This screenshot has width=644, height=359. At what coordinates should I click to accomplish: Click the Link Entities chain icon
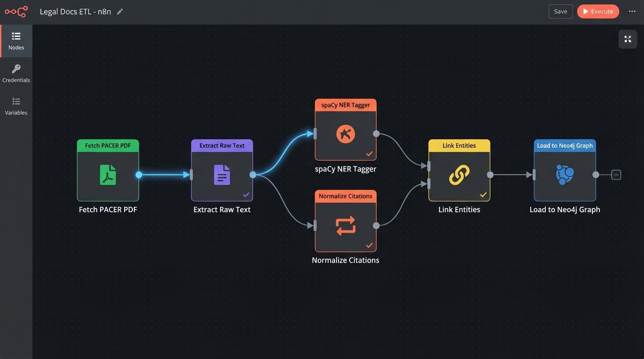coord(459,175)
